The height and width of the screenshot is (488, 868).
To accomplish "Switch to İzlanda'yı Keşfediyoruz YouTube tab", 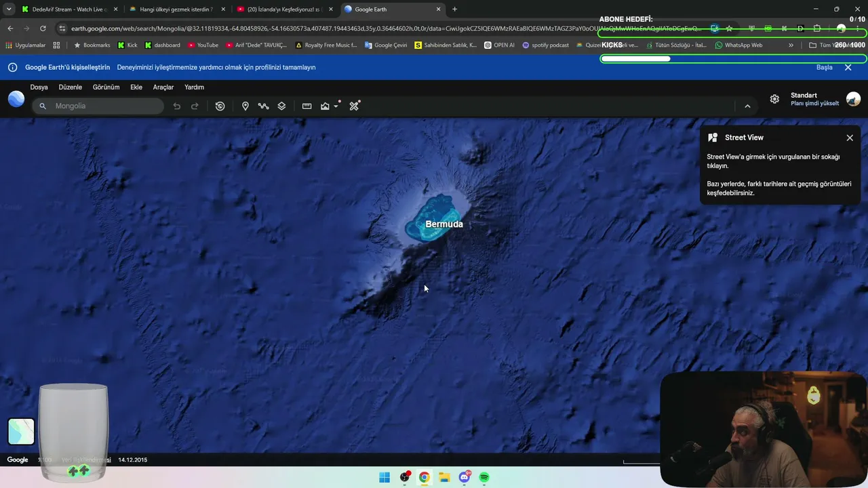I will pos(285,9).
